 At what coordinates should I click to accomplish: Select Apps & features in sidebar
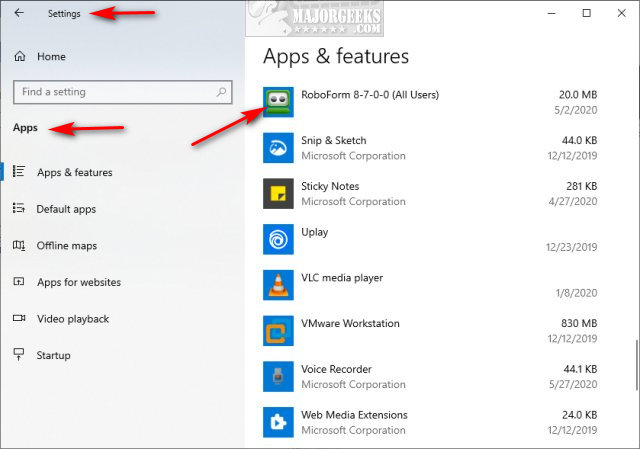click(75, 172)
